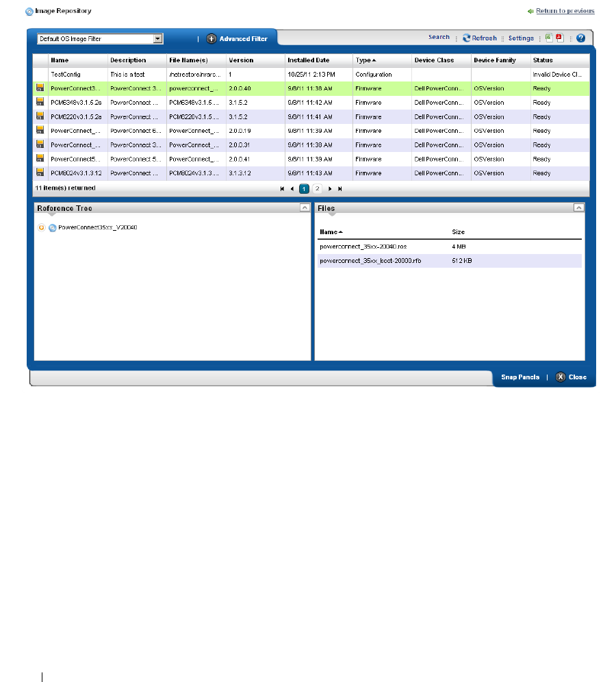Click the 11 item(s) returned text
The width and height of the screenshot is (616, 682).
tap(65, 188)
